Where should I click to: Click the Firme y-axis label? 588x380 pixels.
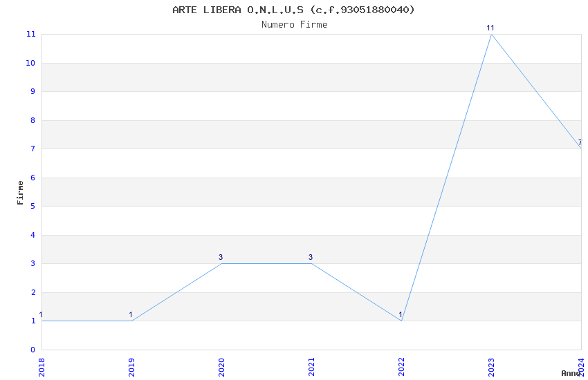(20, 193)
